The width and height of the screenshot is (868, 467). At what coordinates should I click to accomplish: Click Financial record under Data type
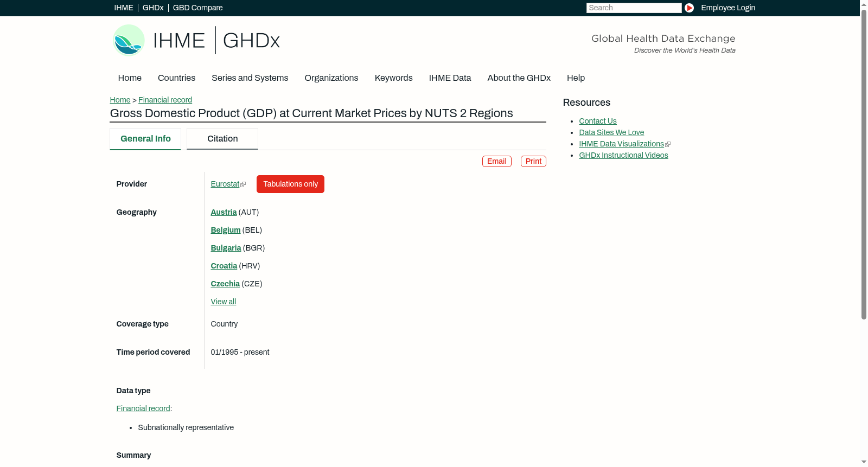[x=143, y=408]
